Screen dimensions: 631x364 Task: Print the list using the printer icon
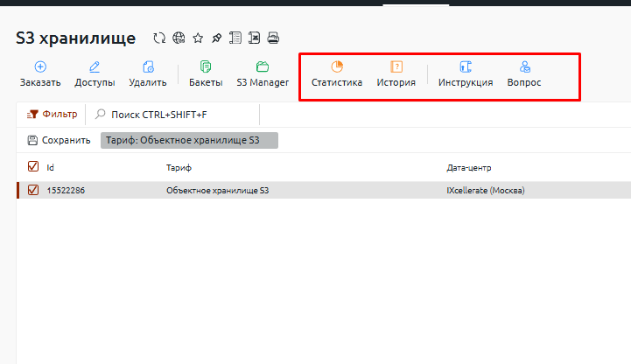[273, 38]
